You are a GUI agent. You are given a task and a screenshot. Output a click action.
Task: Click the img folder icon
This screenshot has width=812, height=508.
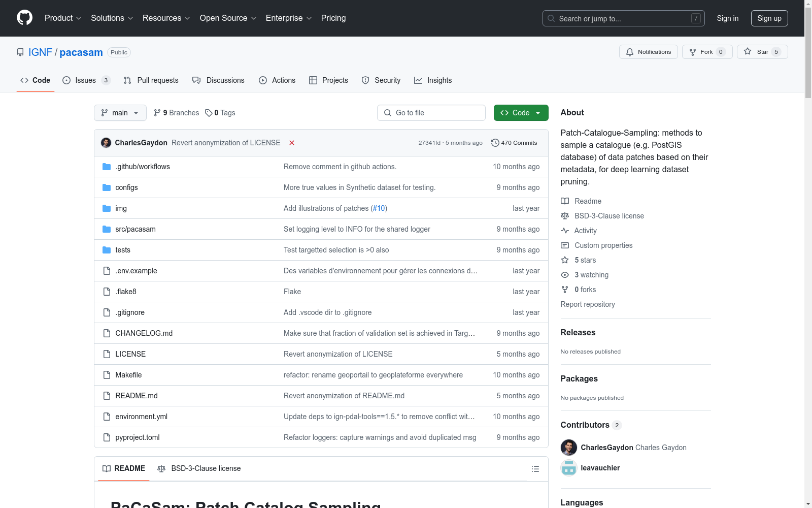coord(107,208)
